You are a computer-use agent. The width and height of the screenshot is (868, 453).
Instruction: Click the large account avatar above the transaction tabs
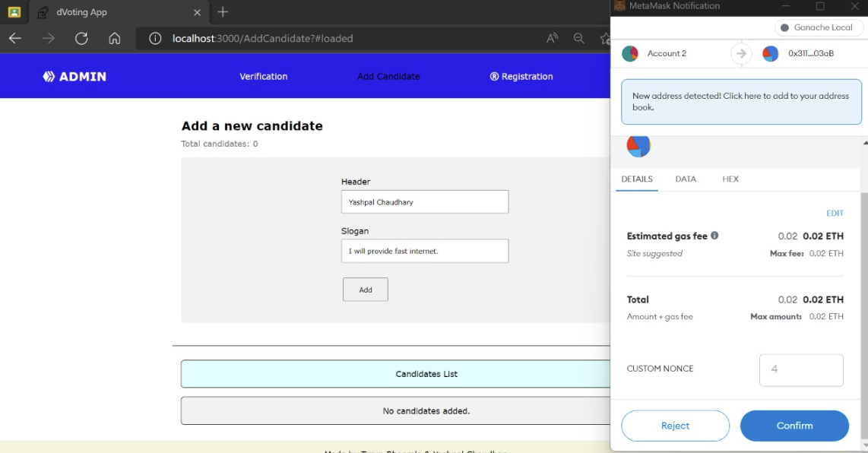click(x=637, y=146)
